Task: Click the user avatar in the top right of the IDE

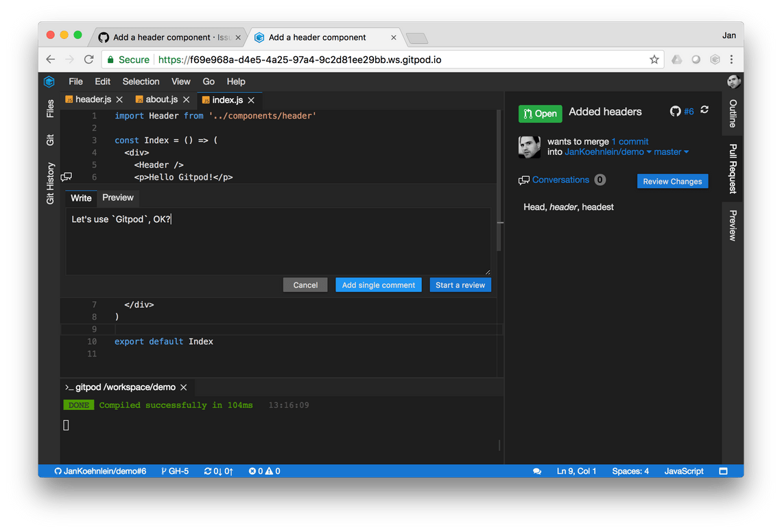Action: [x=733, y=82]
